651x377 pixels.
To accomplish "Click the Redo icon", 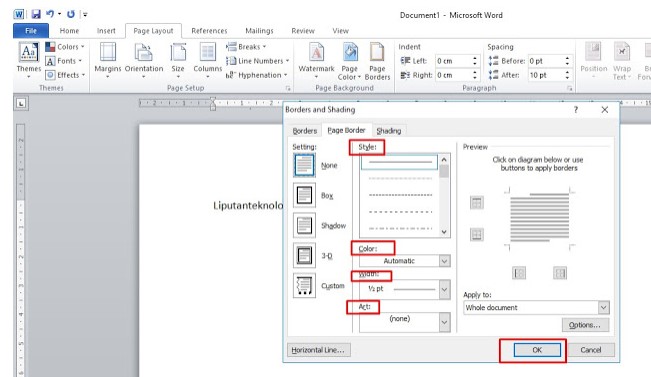I will pyautogui.click(x=71, y=14).
